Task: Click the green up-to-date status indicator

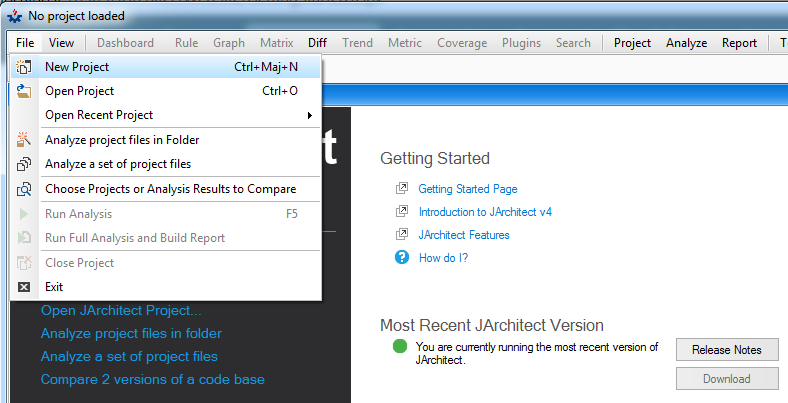Action: (x=400, y=346)
